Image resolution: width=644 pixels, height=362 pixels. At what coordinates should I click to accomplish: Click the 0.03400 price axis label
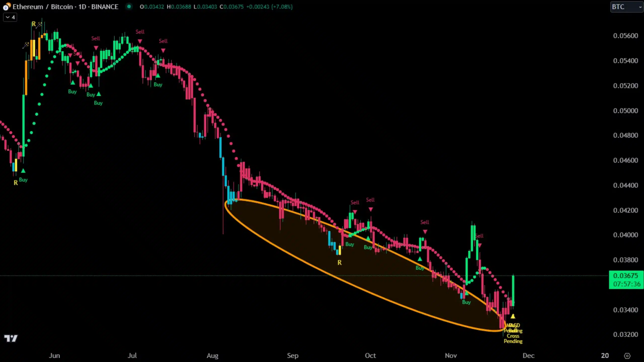click(625, 310)
